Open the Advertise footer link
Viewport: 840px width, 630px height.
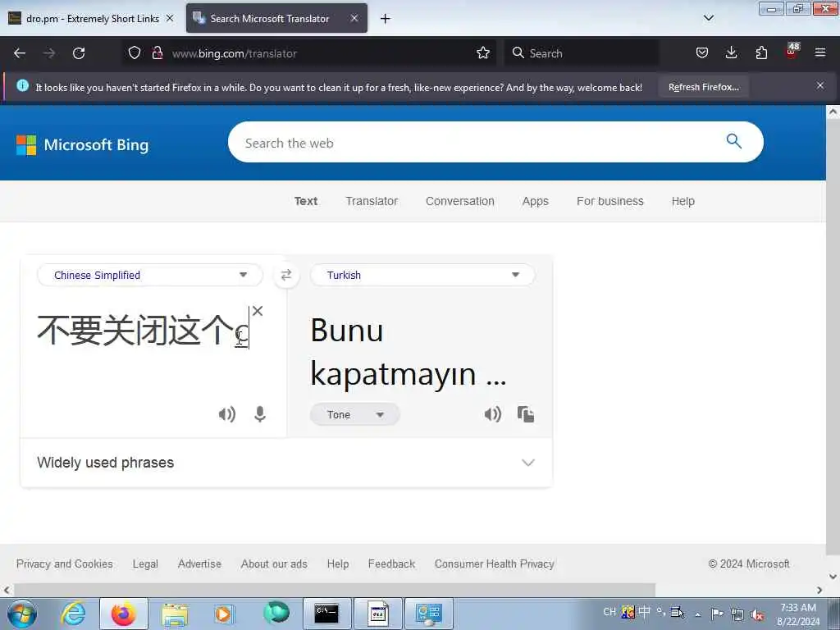coord(199,564)
